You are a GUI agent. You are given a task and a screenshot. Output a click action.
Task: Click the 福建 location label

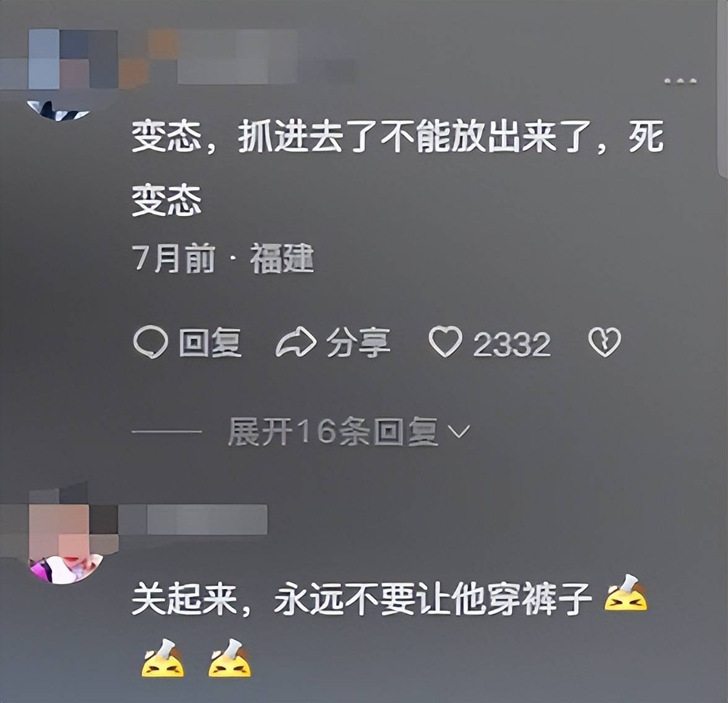point(282,259)
